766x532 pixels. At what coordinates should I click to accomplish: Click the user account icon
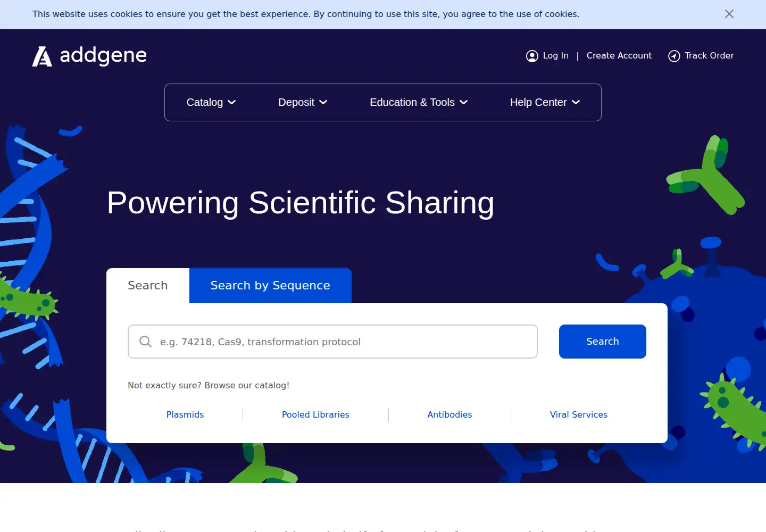532,56
